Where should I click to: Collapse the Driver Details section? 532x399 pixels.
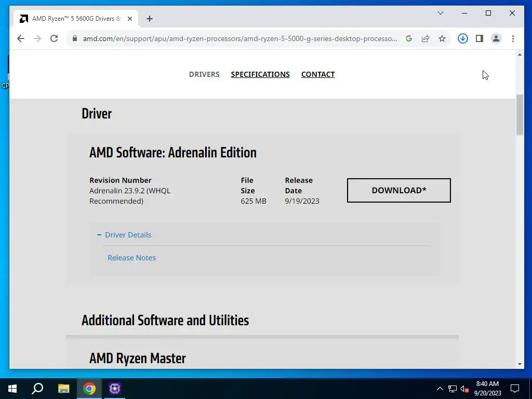click(124, 235)
